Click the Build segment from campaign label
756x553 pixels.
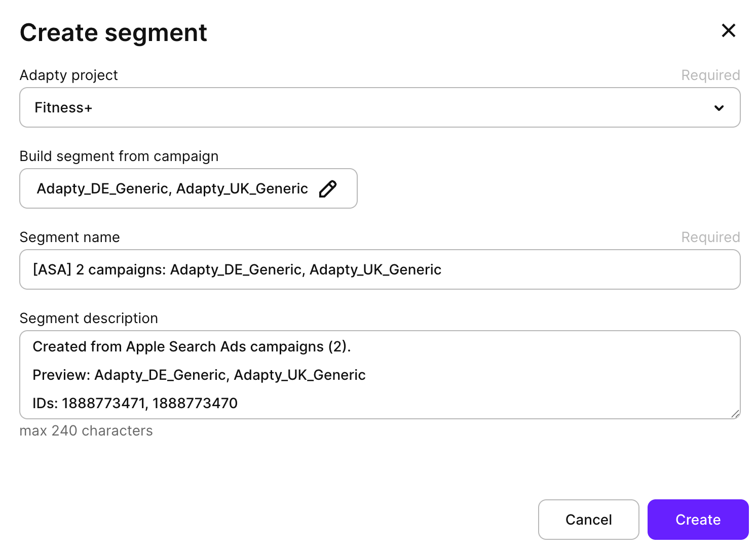point(119,156)
